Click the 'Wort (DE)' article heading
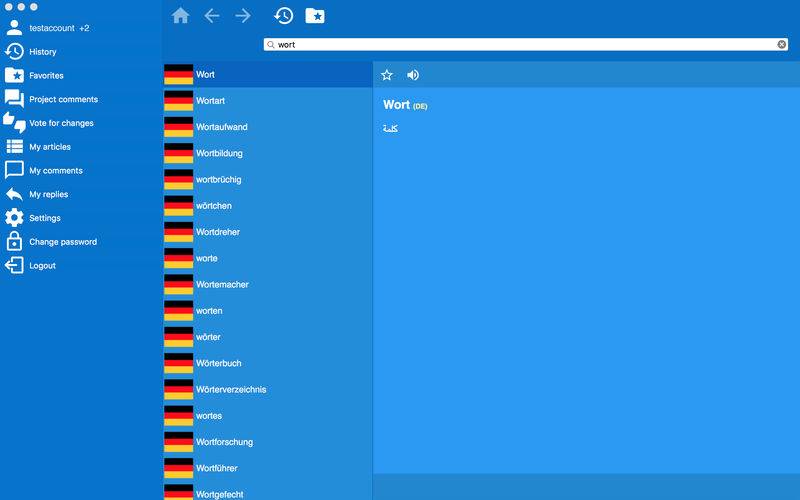This screenshot has height=500, width=800. pyautogui.click(x=405, y=105)
